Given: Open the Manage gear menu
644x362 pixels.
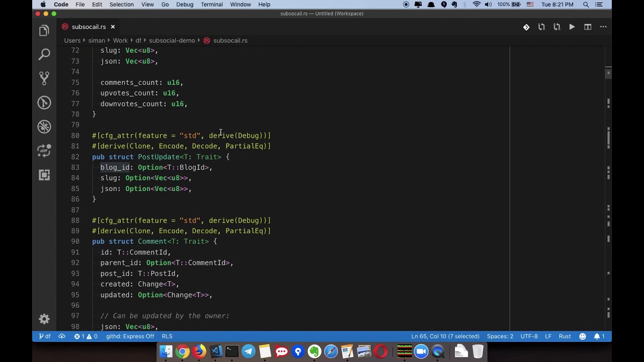Looking at the screenshot, I should [x=44, y=319].
